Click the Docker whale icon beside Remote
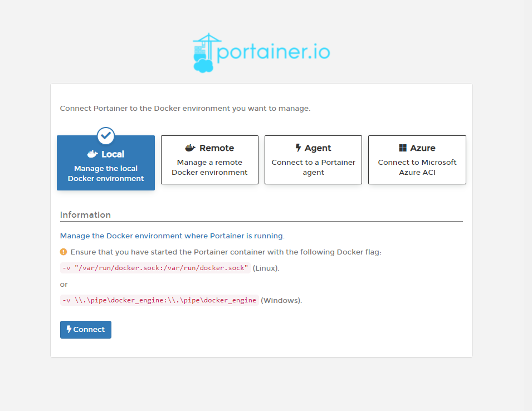The image size is (532, 411). pos(191,148)
